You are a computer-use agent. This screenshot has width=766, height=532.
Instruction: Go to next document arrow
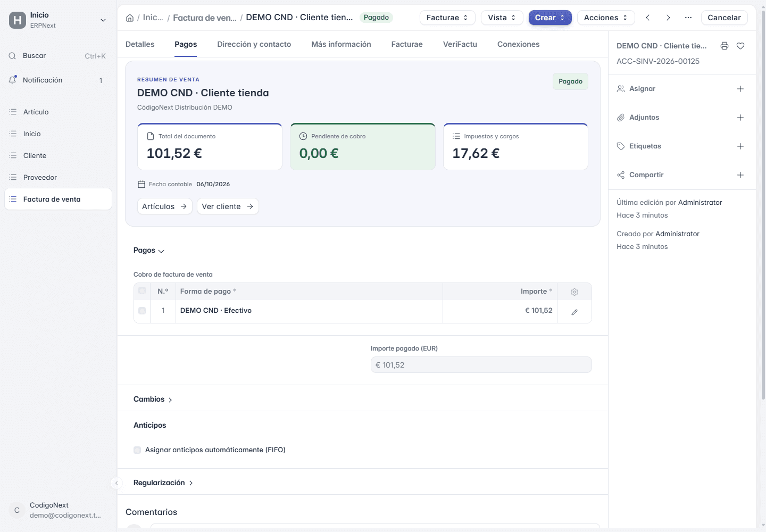(668, 18)
